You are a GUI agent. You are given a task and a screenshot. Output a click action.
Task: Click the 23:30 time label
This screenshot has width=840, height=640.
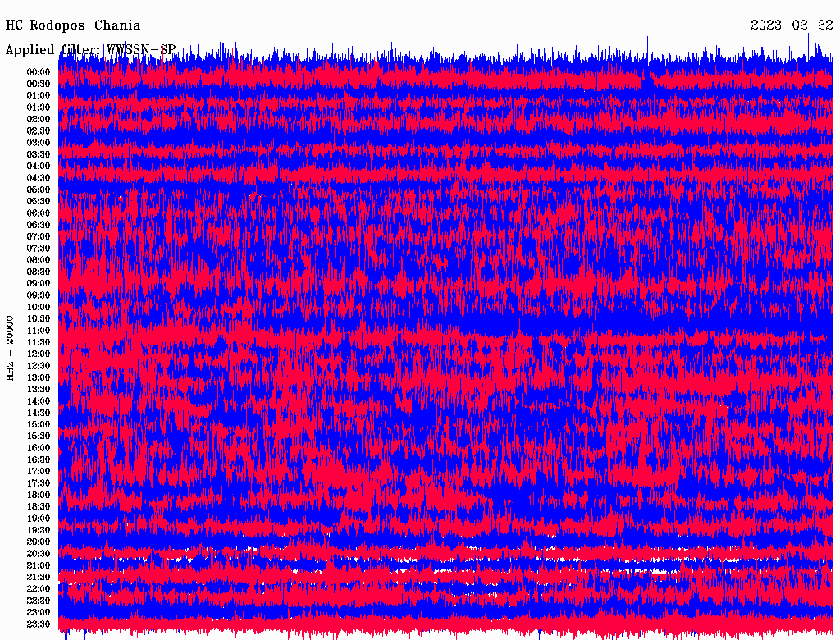pyautogui.click(x=39, y=624)
